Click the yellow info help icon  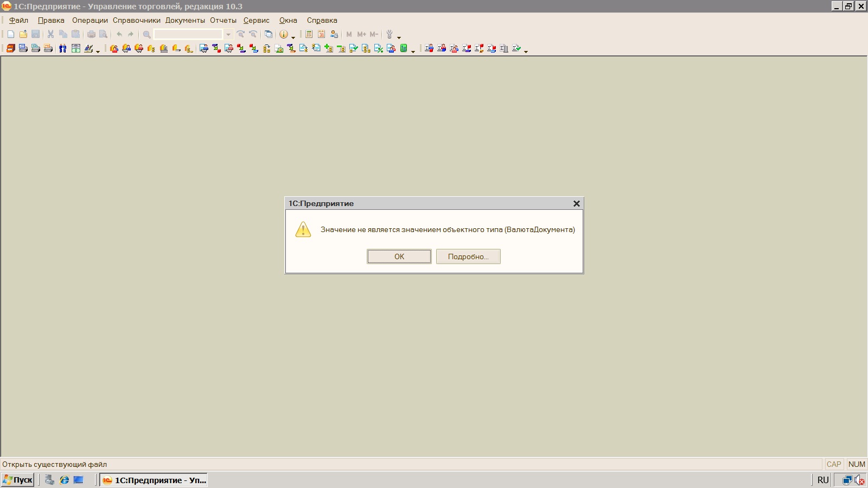click(x=284, y=34)
